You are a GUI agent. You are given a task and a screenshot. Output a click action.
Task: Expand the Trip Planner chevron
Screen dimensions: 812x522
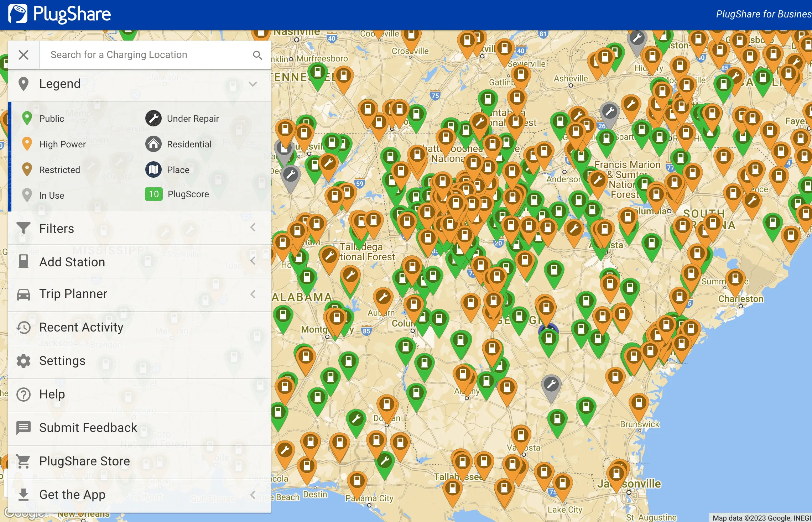coord(253,294)
